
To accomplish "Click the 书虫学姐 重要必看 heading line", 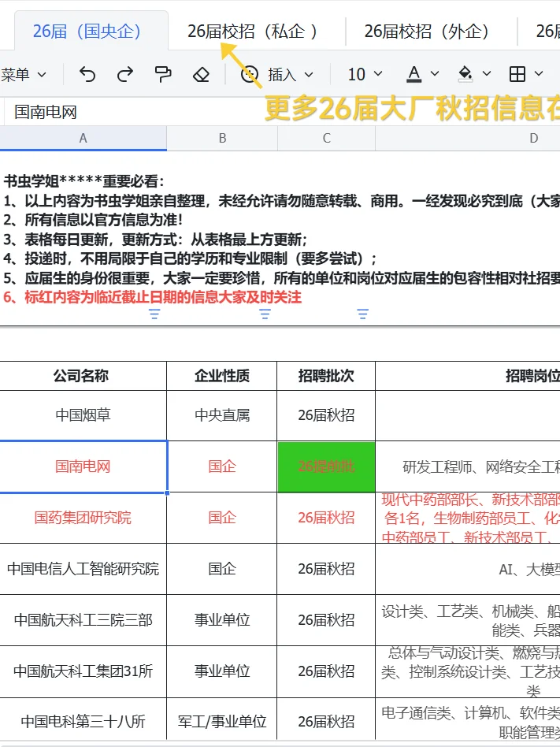I will pyautogui.click(x=83, y=181).
